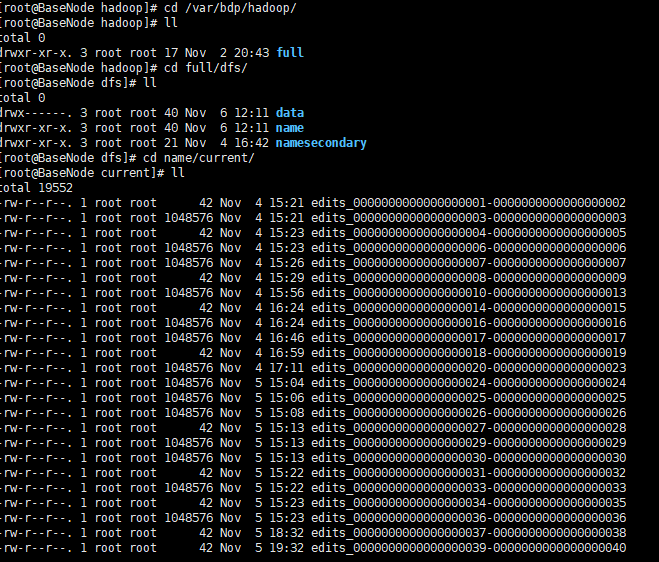Click the 17:11 timestamp
The image size is (659, 562).
[x=287, y=368]
